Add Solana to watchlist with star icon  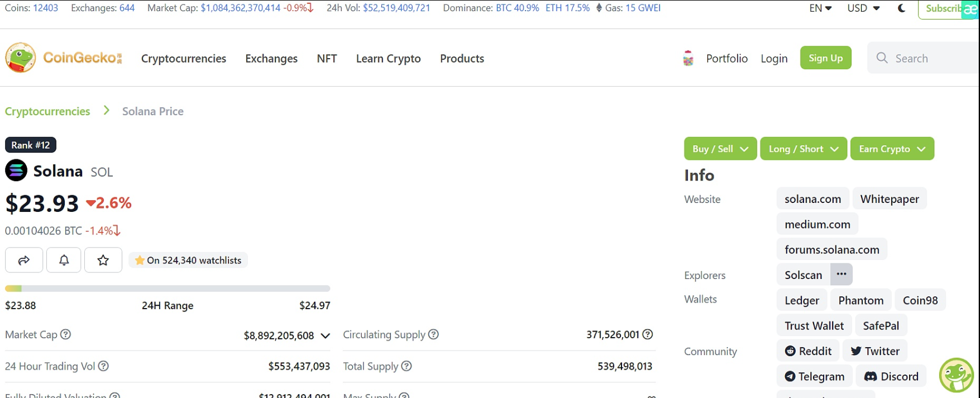(103, 260)
